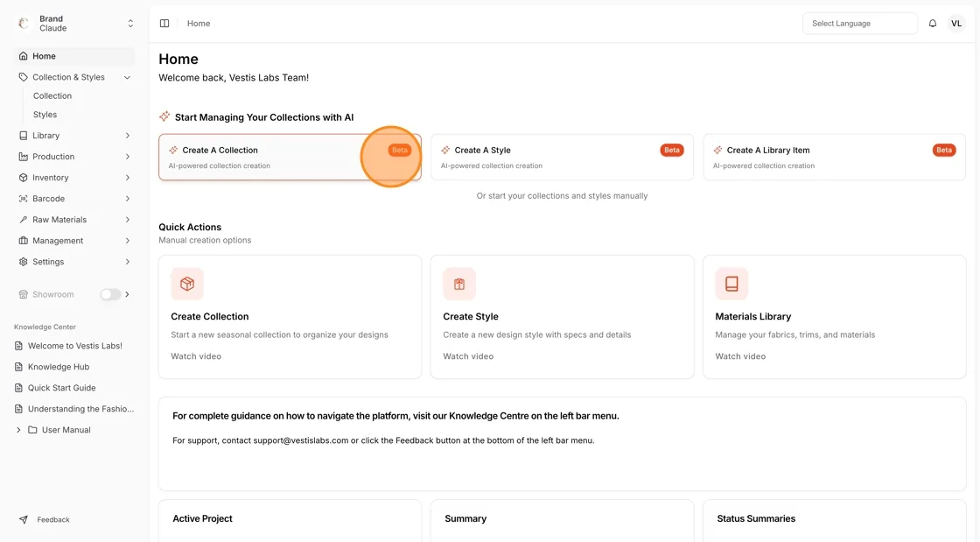
Task: Click the Barcode scanner icon in sidebar
Action: point(23,199)
